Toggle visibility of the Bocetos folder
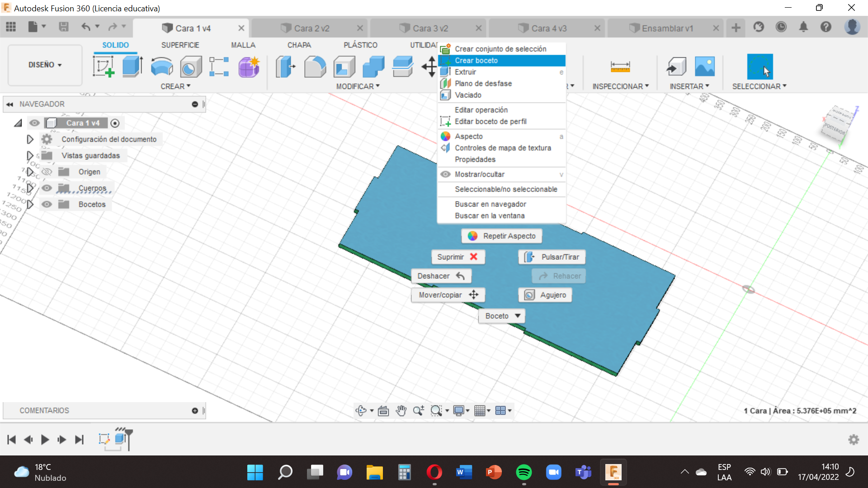Image resolution: width=868 pixels, height=488 pixels. pos(47,204)
